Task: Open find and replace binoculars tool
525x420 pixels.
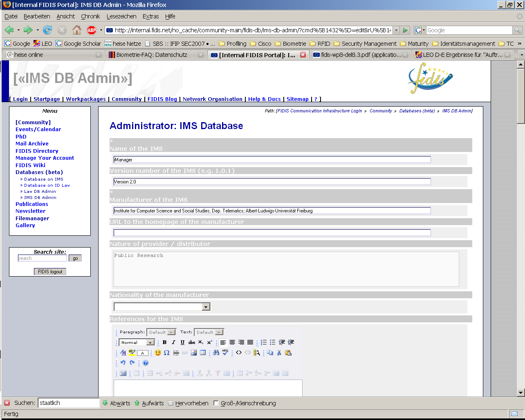Action: pos(216,353)
